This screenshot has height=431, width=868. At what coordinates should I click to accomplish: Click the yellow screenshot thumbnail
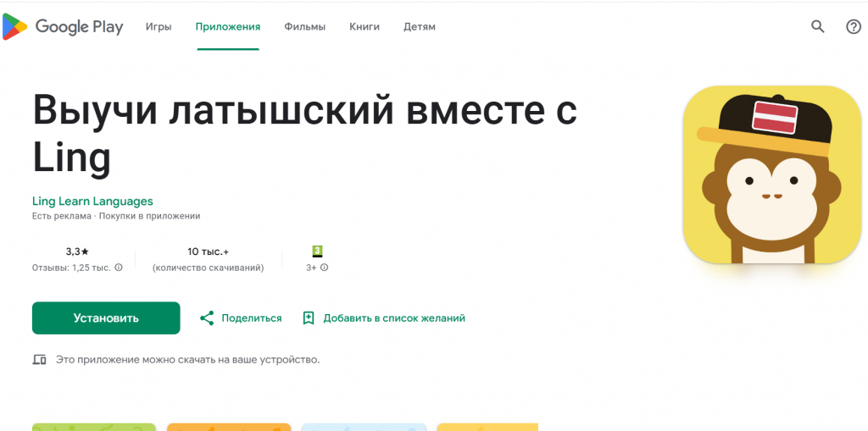(x=487, y=427)
